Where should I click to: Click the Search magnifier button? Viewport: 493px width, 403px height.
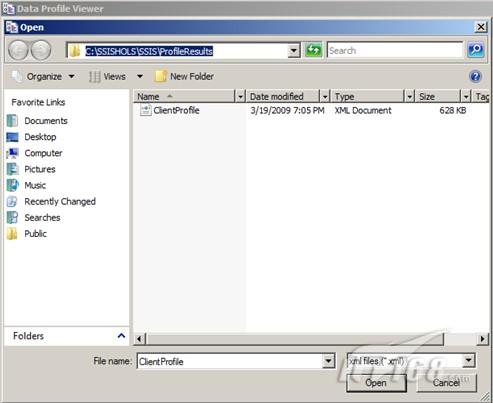(x=475, y=50)
